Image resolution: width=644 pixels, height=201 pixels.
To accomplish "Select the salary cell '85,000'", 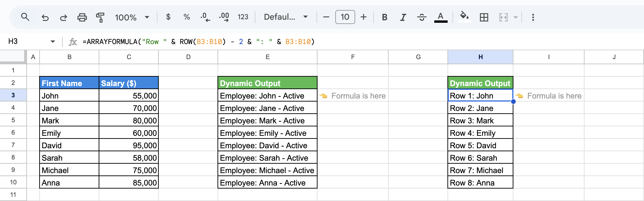I will 128,182.
